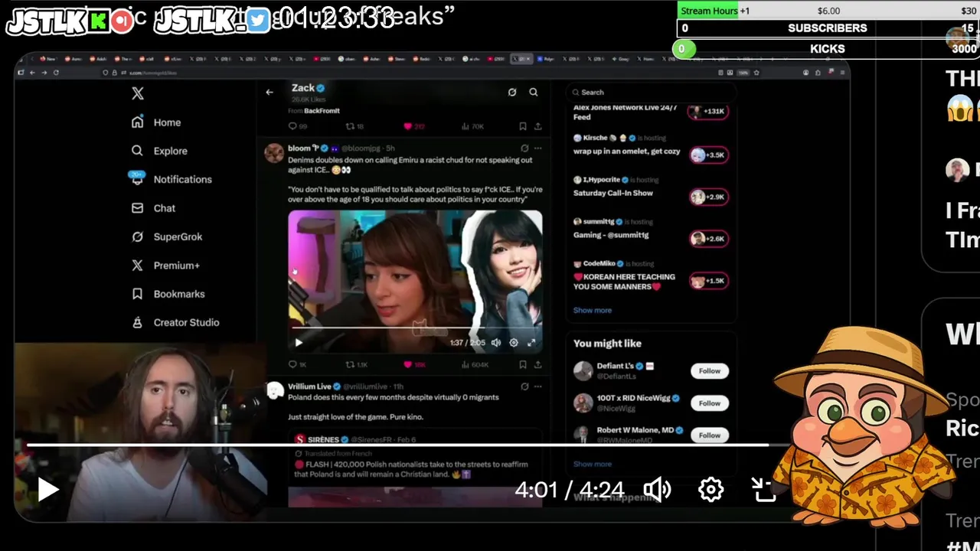Join summit1g Gaming +2.6K space
The width and height of the screenshot is (980, 551).
tap(708, 239)
